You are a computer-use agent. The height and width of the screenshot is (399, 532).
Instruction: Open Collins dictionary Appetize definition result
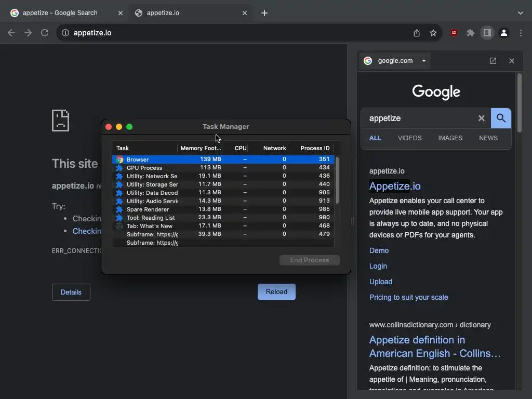(x=435, y=347)
